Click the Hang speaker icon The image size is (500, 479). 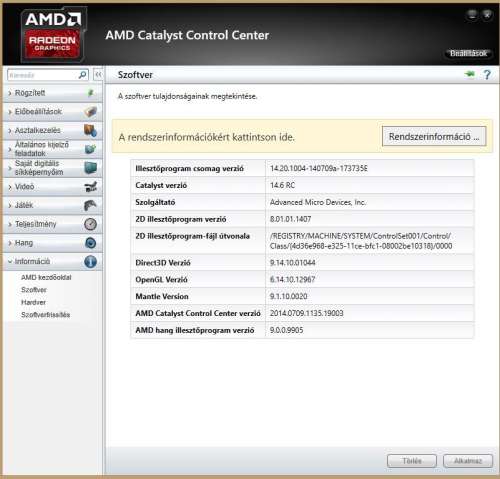90,243
